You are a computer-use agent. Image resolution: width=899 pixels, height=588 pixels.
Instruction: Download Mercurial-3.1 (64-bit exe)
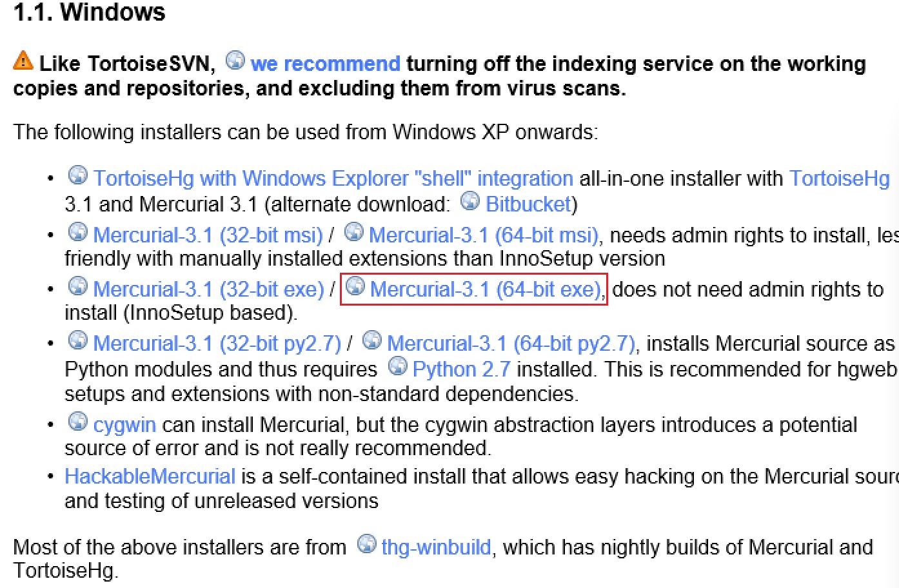tap(486, 289)
